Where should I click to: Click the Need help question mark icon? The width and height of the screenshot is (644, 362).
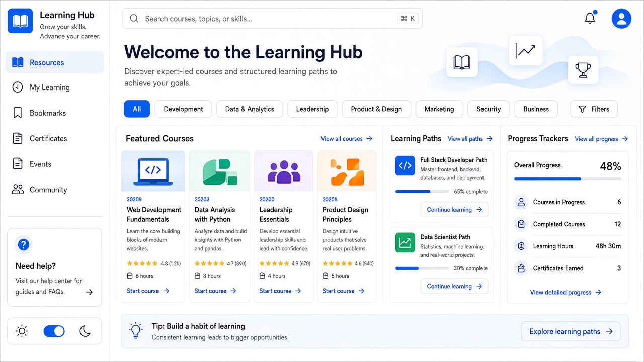[23, 245]
